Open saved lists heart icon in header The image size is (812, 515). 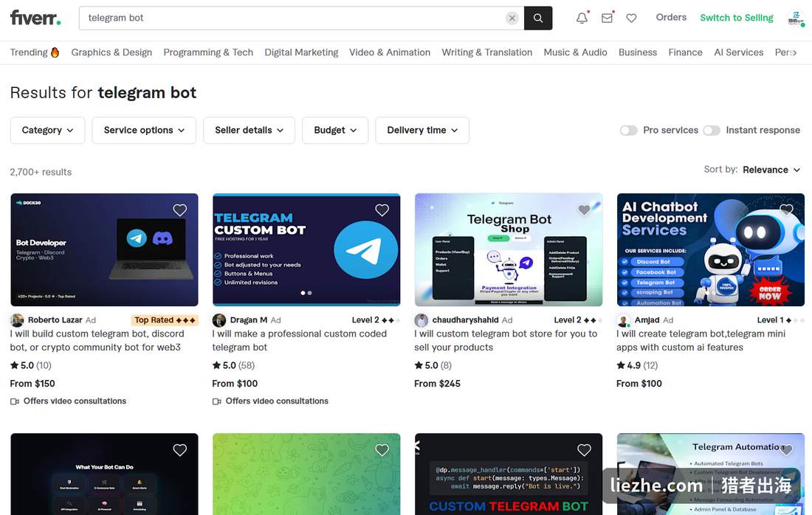pos(631,18)
